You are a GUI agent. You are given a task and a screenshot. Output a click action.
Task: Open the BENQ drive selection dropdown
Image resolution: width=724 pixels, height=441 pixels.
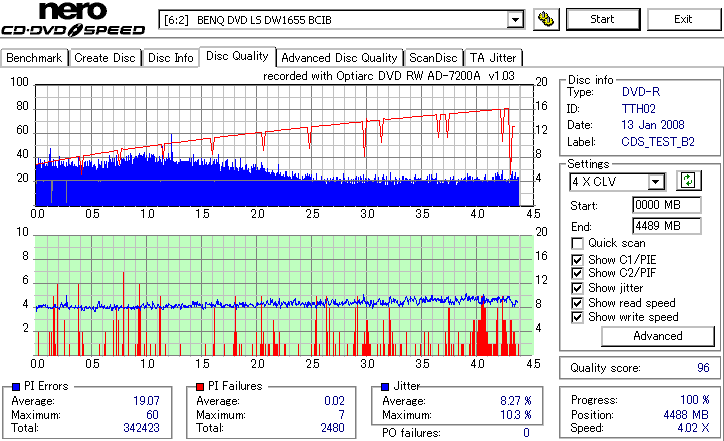[515, 20]
